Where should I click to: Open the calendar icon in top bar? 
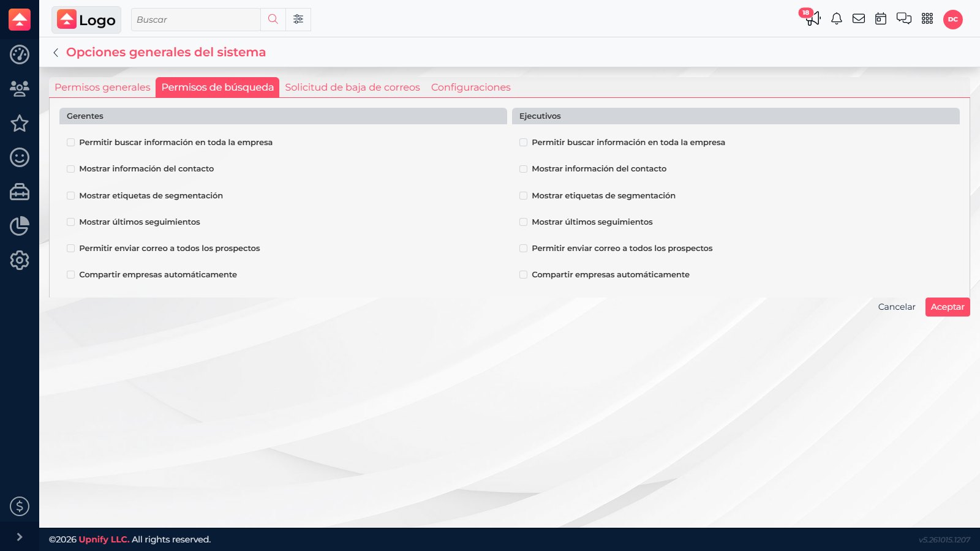(881, 19)
